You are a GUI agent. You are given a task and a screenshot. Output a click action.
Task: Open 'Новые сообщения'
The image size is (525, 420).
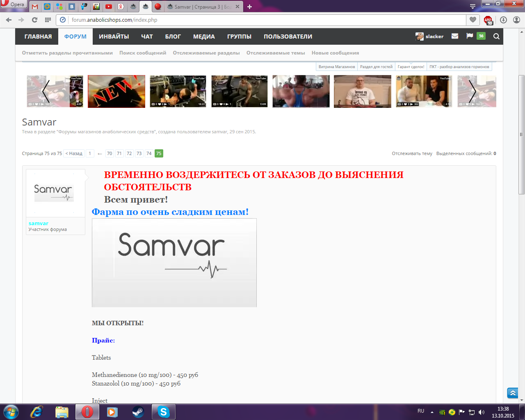(335, 53)
